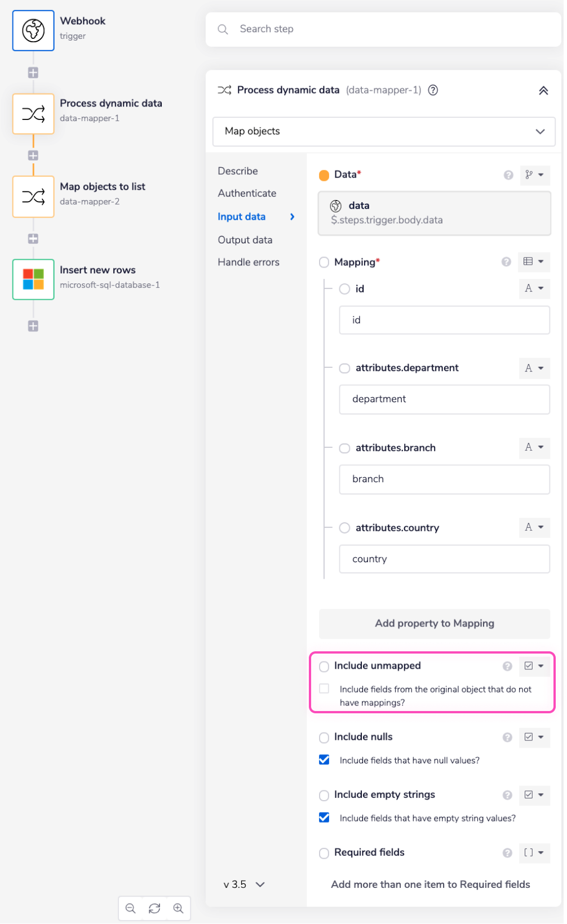Click the Webhook trigger step icon
The width and height of the screenshot is (567, 924).
[x=33, y=30]
